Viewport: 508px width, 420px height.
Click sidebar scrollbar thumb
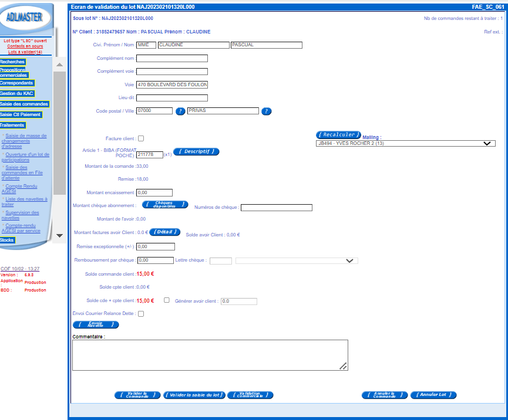(x=60, y=133)
